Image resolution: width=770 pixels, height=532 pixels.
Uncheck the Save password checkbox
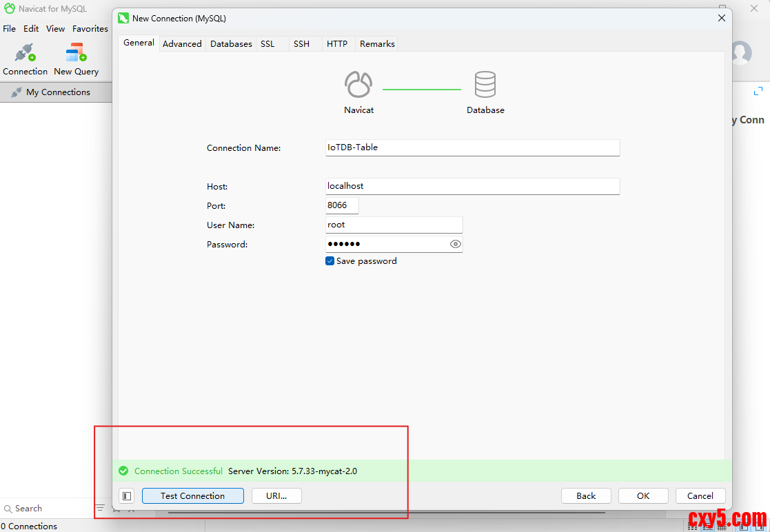330,261
